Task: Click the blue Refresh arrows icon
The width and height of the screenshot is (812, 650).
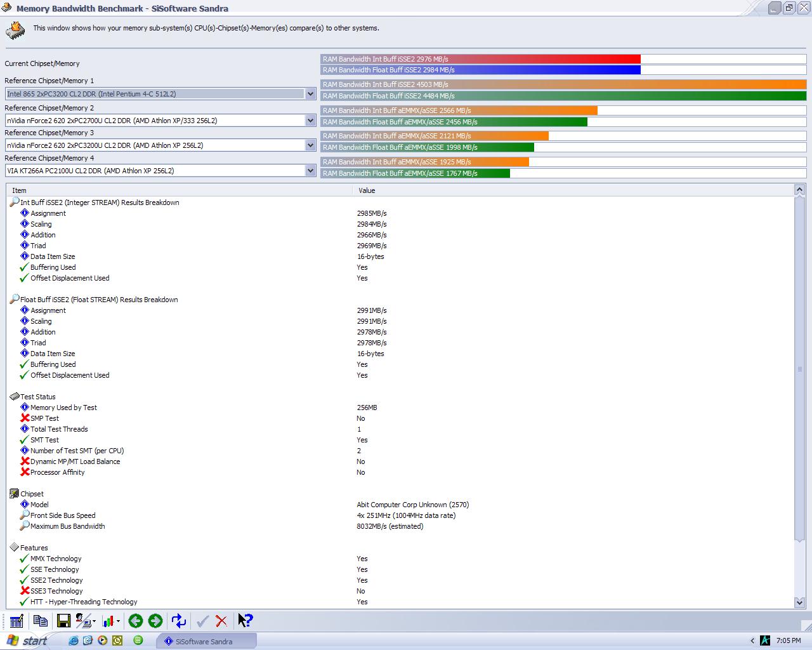Action: tap(179, 621)
